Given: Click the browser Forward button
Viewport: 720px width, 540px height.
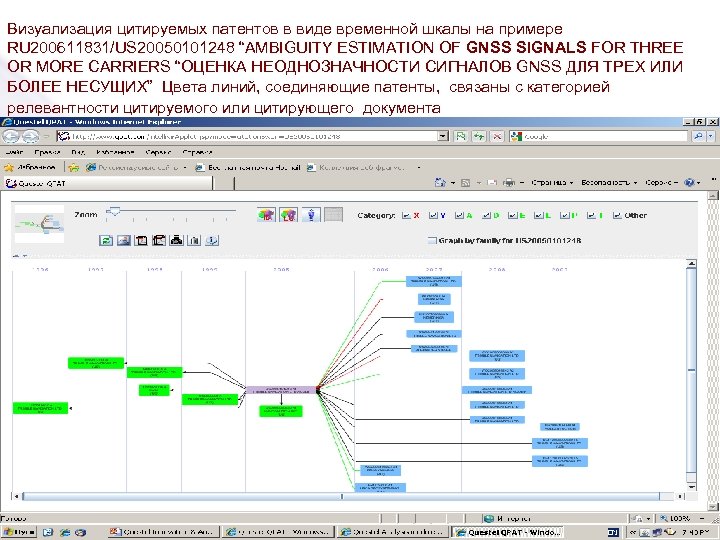Looking at the screenshot, I should (30, 136).
